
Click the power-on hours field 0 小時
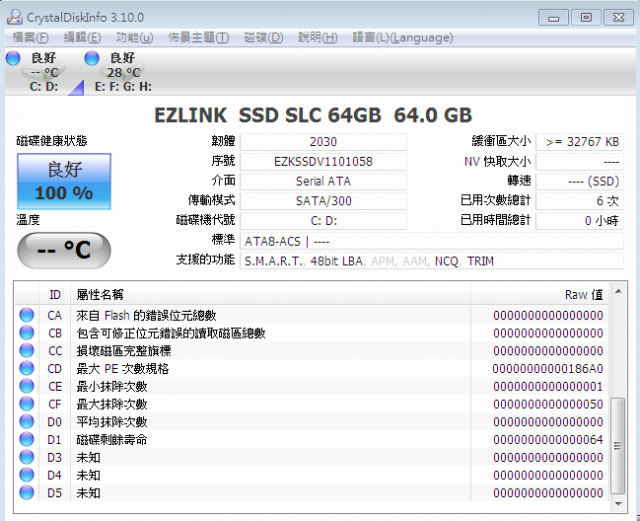click(x=580, y=220)
